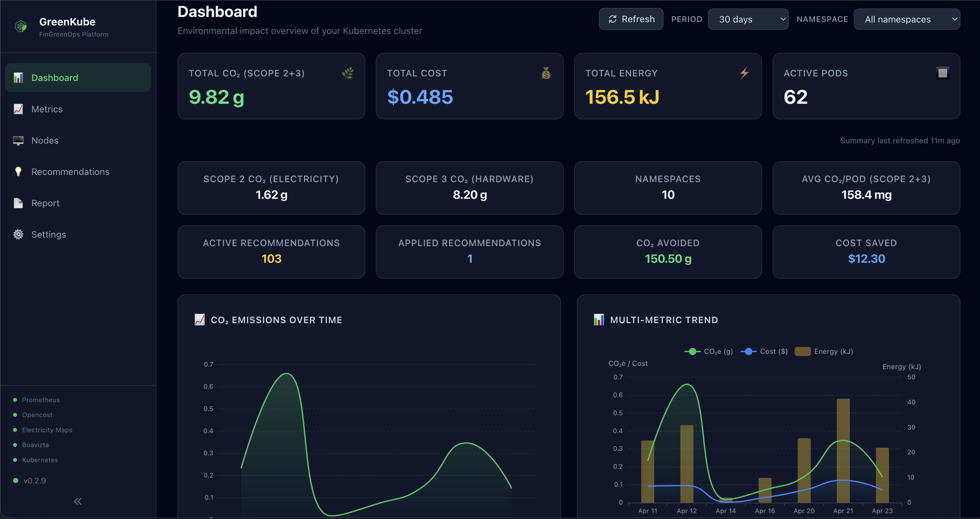Click the v0.2.9 version label
Screen dimensions: 980x519
35,480
